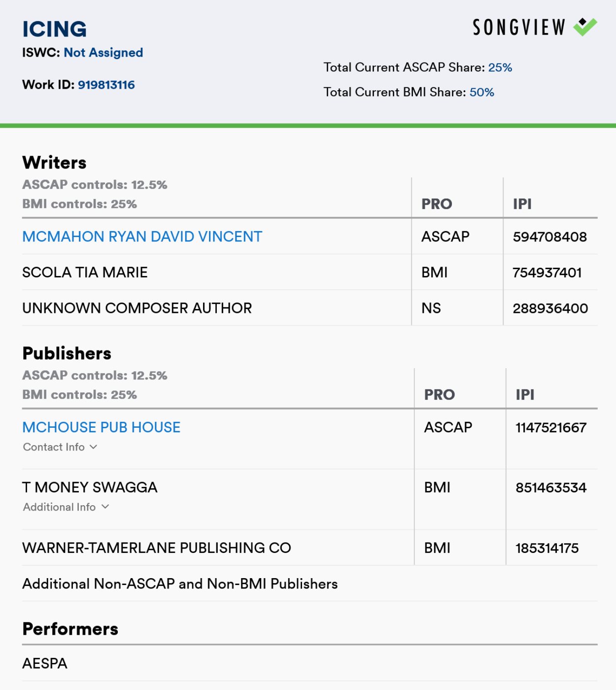This screenshot has width=616, height=690.
Task: Click the Performers section heading
Action: pos(70,628)
